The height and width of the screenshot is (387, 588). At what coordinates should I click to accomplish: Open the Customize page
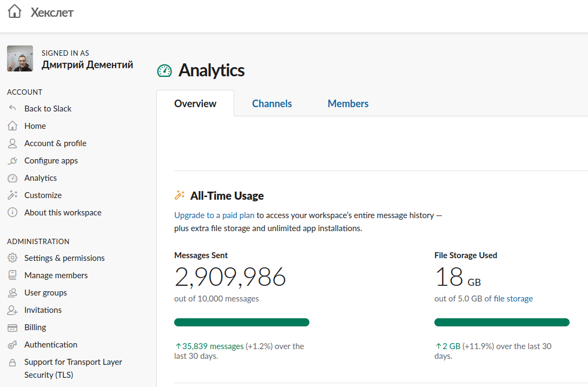pos(43,195)
